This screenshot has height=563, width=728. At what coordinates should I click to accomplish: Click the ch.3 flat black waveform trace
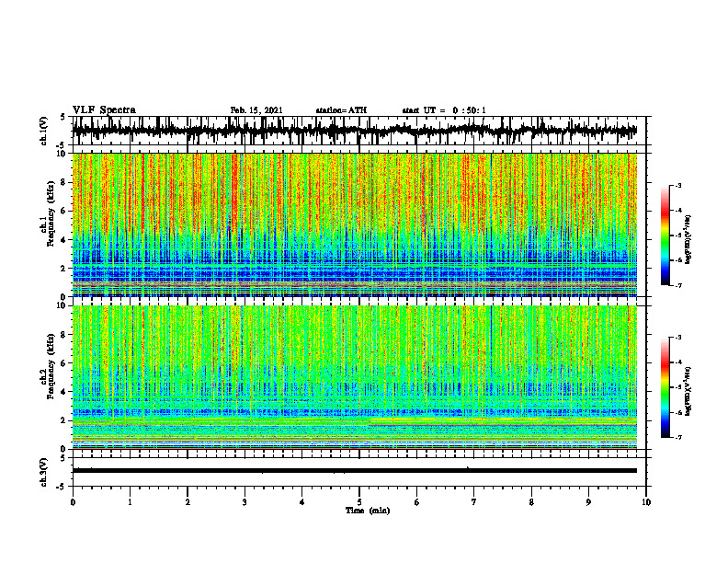(x=355, y=471)
